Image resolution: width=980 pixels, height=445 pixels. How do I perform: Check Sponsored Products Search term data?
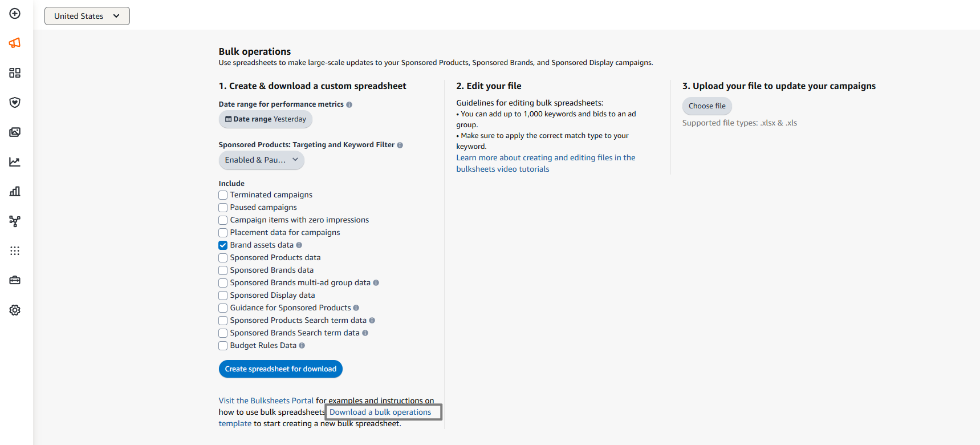click(222, 320)
